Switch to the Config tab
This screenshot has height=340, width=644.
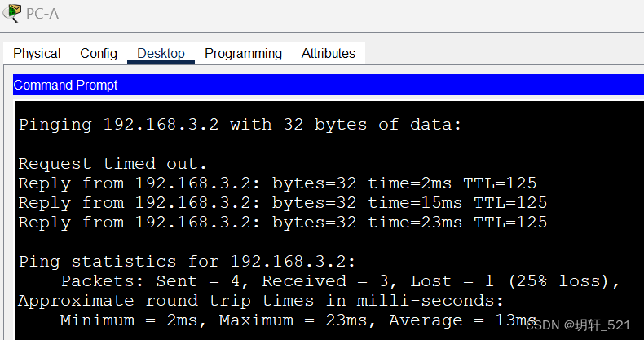(x=99, y=53)
